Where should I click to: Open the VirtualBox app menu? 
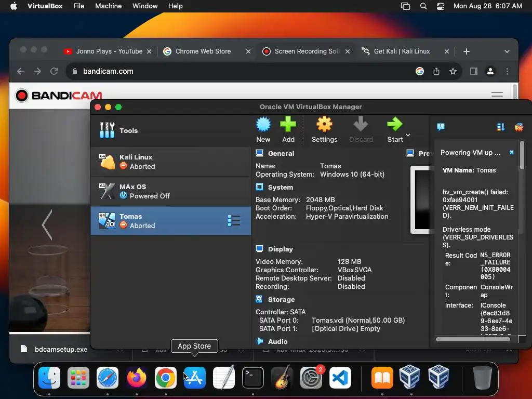coord(45,6)
